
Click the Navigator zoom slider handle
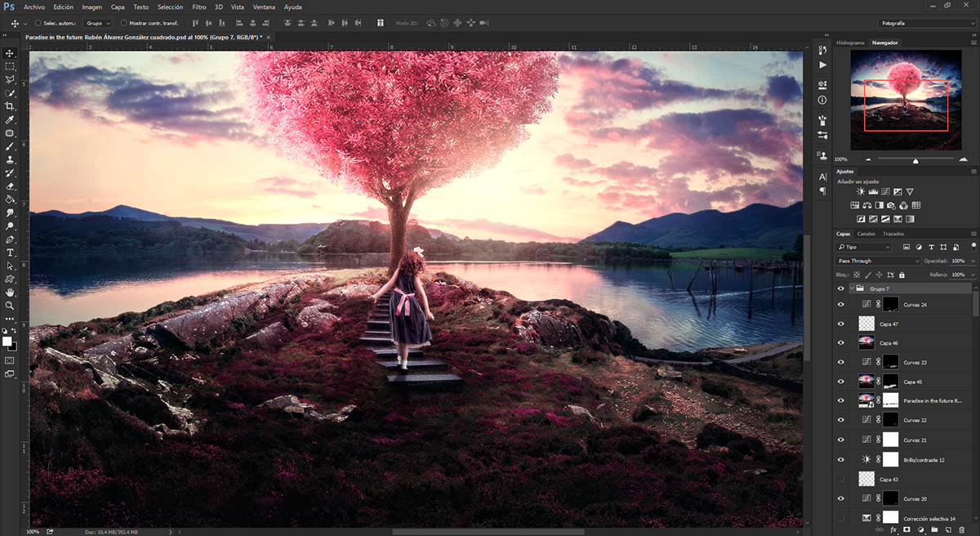pyautogui.click(x=915, y=160)
